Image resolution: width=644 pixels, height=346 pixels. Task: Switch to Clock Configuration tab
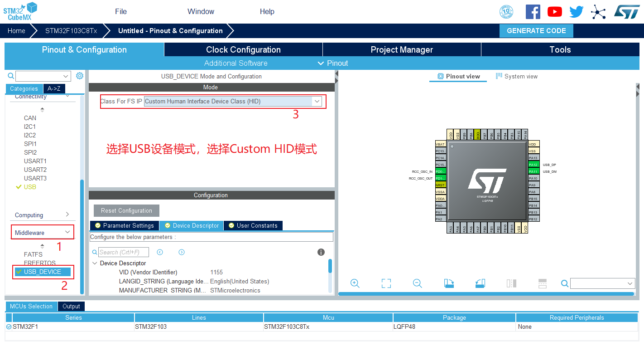[x=243, y=50]
